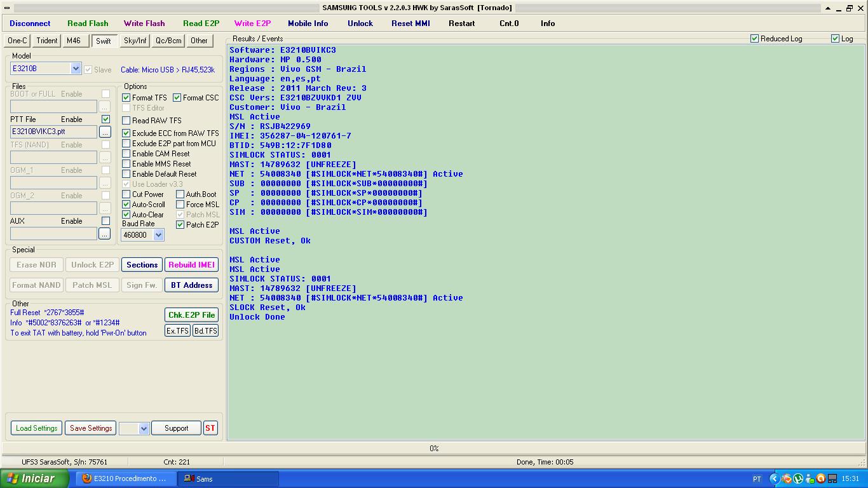Click the Restart command
Image resolution: width=868 pixels, height=488 pixels.
(x=462, y=24)
